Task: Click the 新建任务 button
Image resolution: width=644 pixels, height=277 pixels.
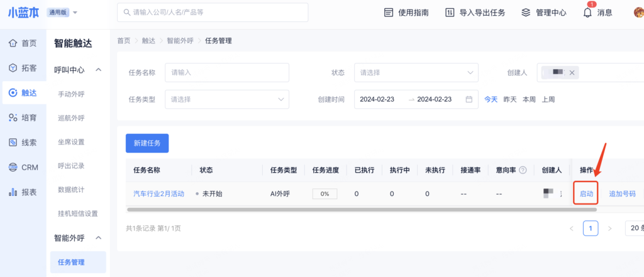Action: pos(147,143)
